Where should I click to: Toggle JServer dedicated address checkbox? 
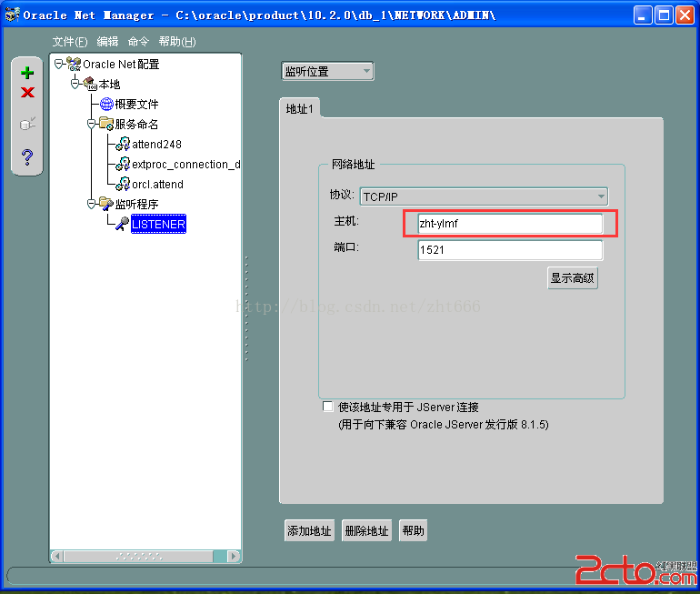(327, 407)
